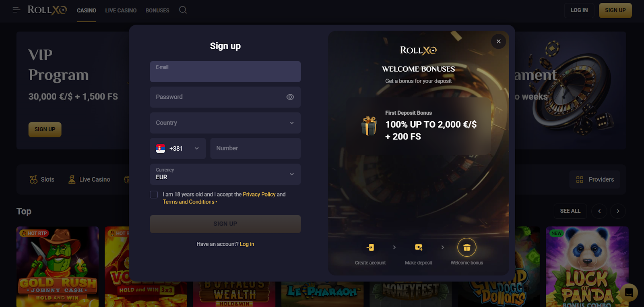
Task: Close the sign up dialog
Action: [498, 41]
